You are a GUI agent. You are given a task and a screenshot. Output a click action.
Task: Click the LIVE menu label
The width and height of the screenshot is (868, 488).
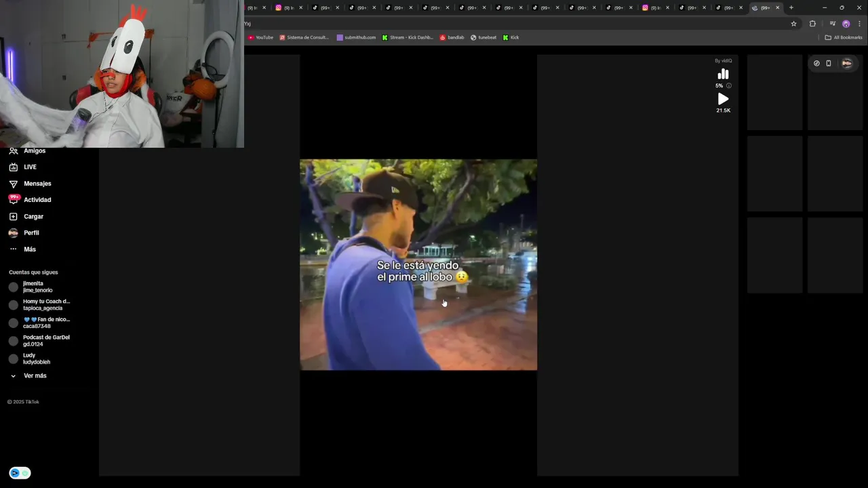pos(30,167)
